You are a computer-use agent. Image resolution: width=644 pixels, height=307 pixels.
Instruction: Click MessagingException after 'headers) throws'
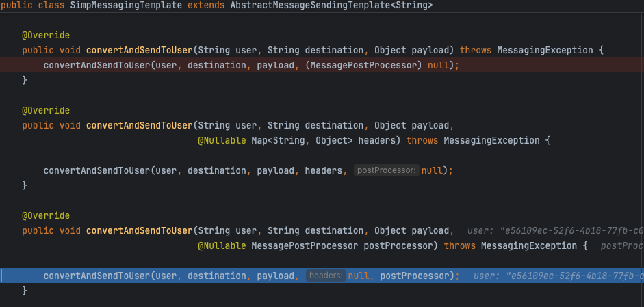(x=491, y=140)
